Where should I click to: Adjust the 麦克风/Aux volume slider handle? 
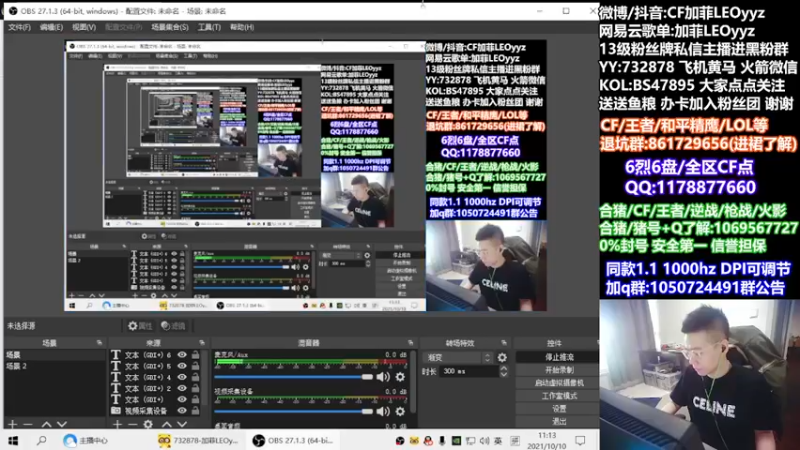tap(367, 377)
